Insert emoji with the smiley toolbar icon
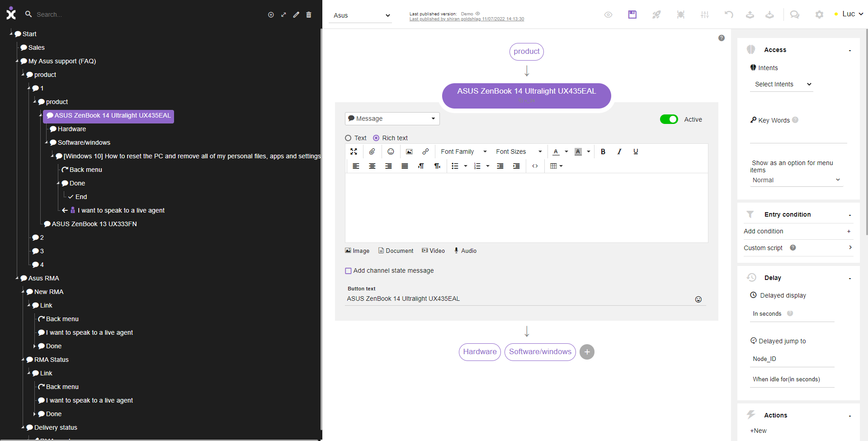This screenshot has width=868, height=441. (x=391, y=152)
